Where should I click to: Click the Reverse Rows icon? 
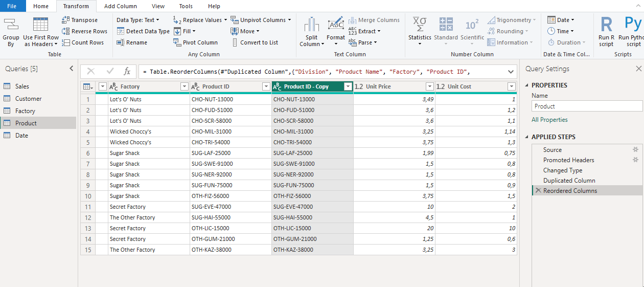(x=65, y=31)
